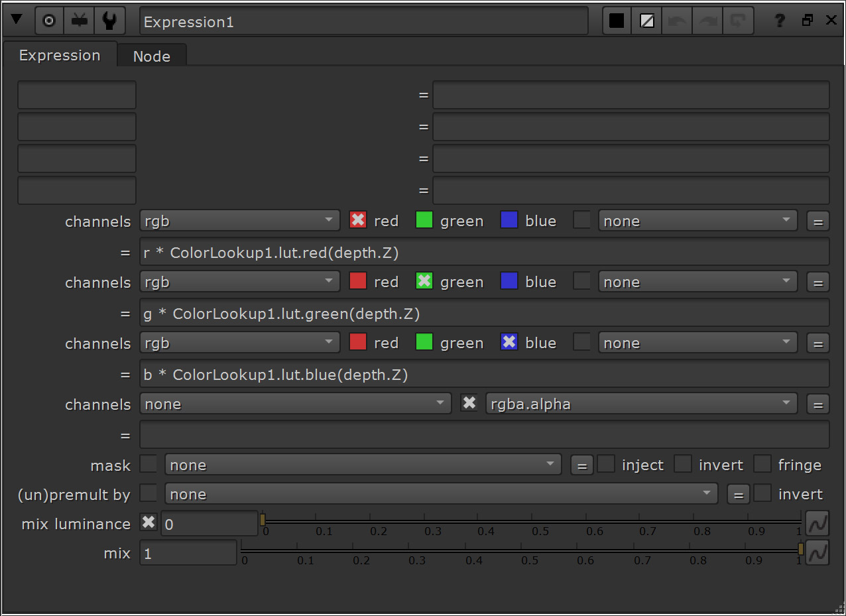The width and height of the screenshot is (846, 616).
Task: Undock the panel via the float window icon
Action: point(807,20)
